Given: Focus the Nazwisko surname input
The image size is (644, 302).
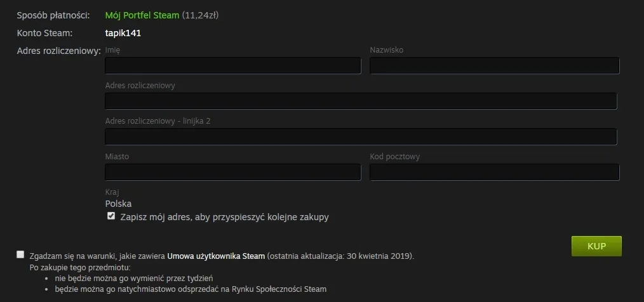Looking at the screenshot, I should click(494, 66).
